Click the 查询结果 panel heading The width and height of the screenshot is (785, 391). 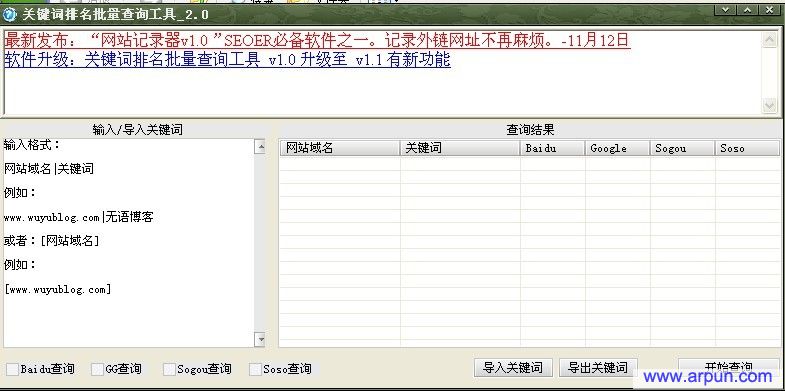(530, 130)
